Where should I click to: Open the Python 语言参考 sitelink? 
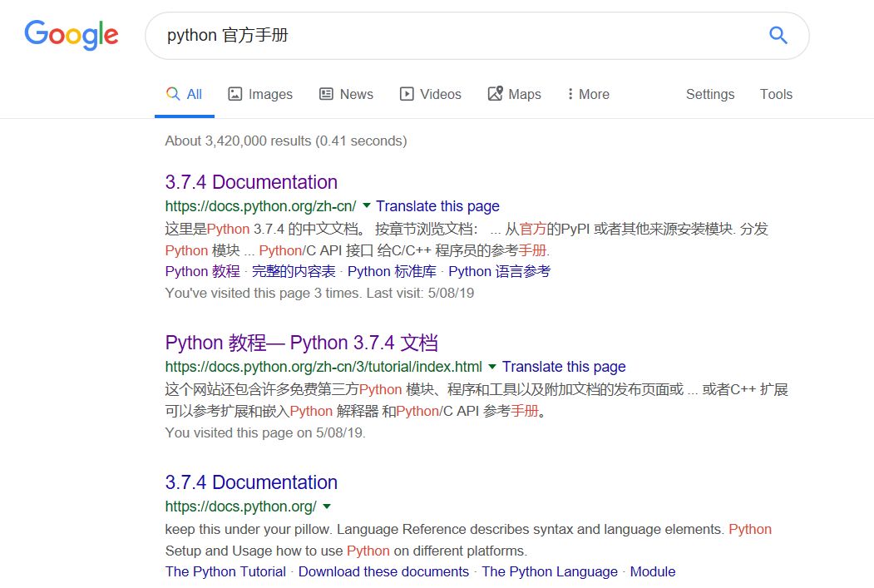point(500,271)
